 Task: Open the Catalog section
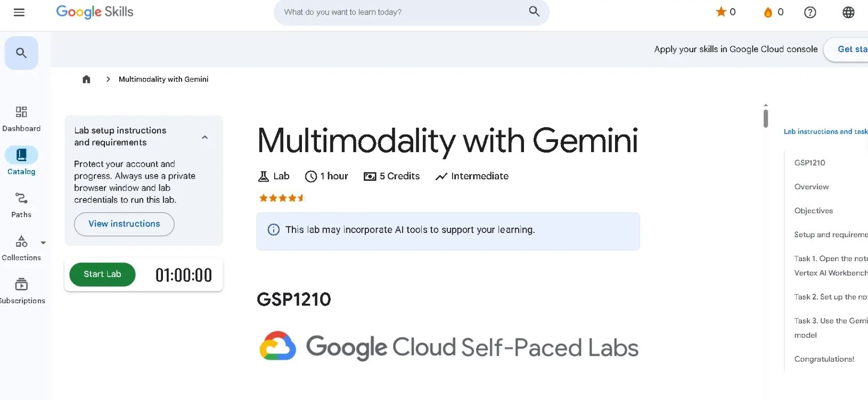point(21,161)
